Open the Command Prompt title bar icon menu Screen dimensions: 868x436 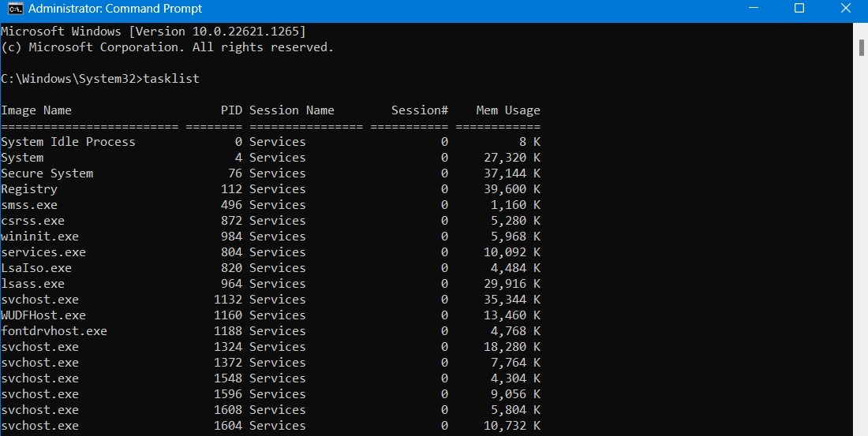15,9
